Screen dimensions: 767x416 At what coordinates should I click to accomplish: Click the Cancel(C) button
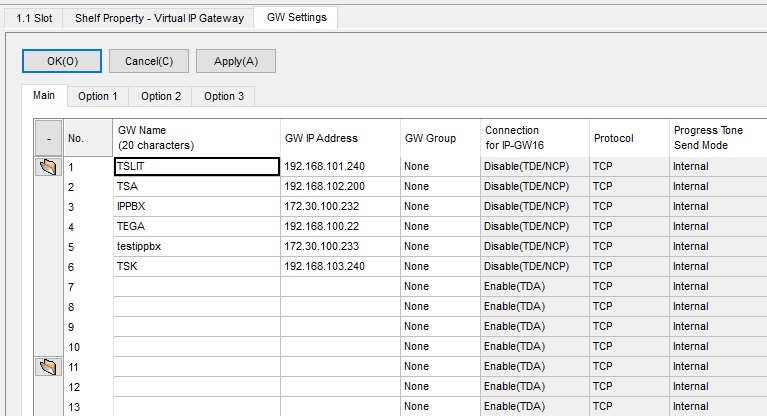point(149,61)
